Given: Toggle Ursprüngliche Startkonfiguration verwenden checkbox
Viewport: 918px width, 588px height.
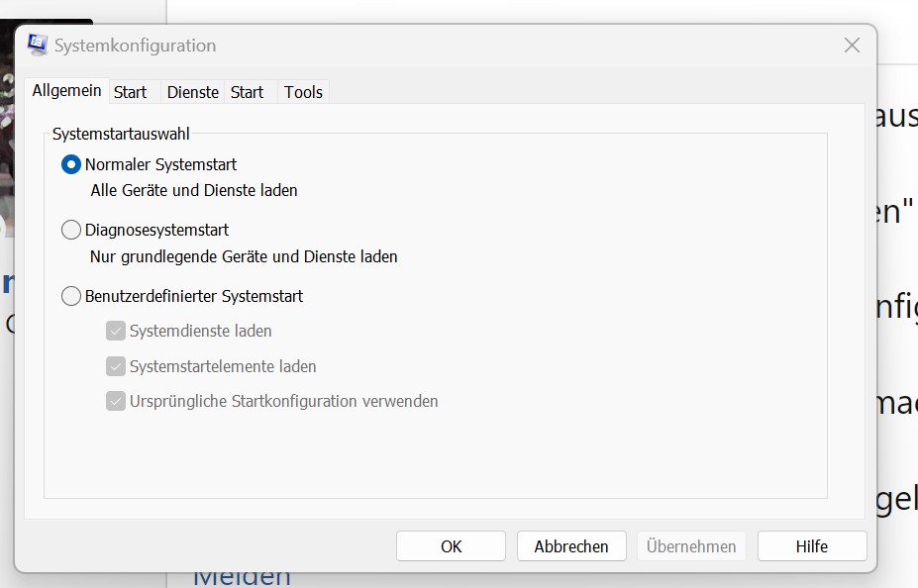Looking at the screenshot, I should point(116,401).
